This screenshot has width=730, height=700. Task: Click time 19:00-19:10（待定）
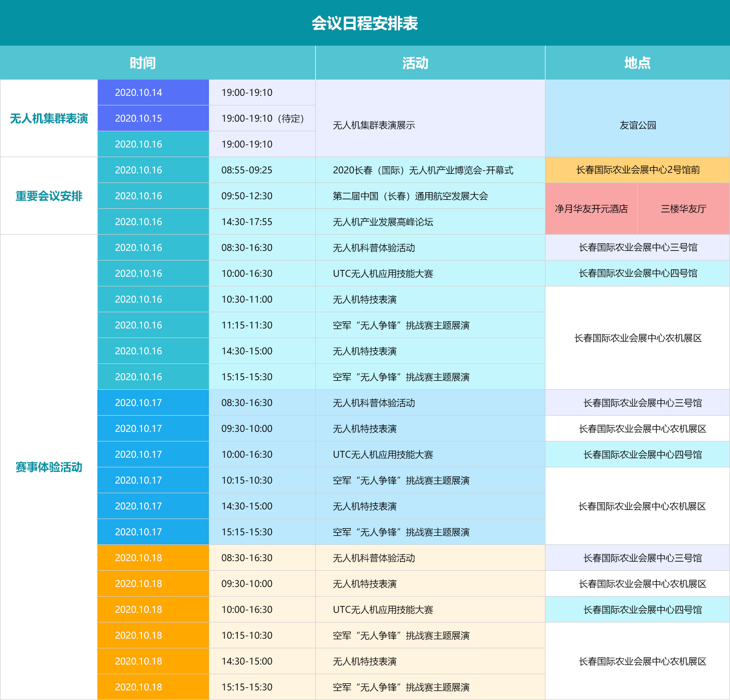[262, 118]
